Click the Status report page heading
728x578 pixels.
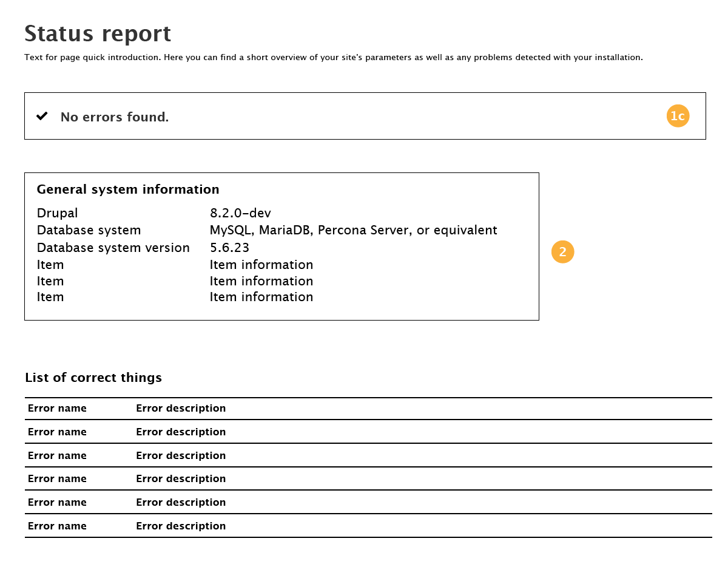[98, 33]
